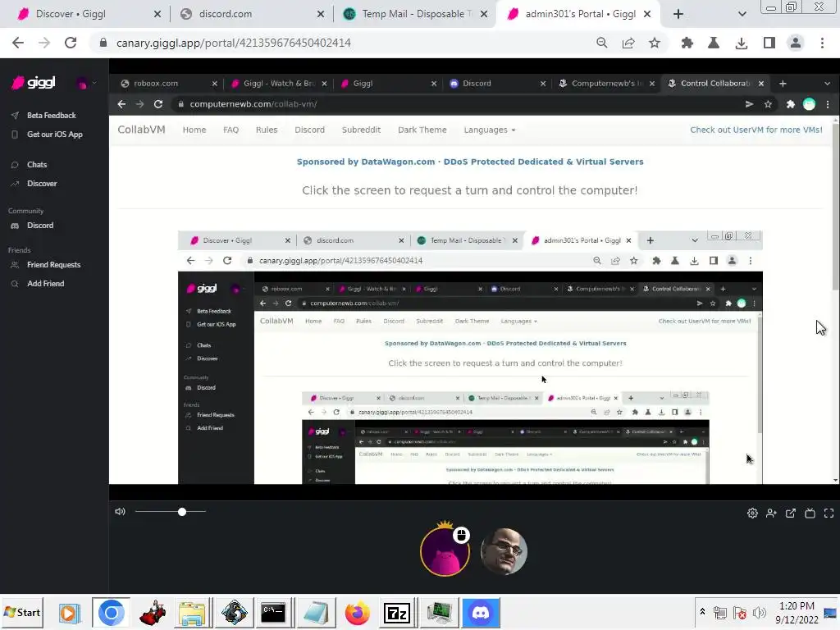This screenshot has height=630, width=840.
Task: Click the Chrome labs flask icon
Action: [714, 43]
